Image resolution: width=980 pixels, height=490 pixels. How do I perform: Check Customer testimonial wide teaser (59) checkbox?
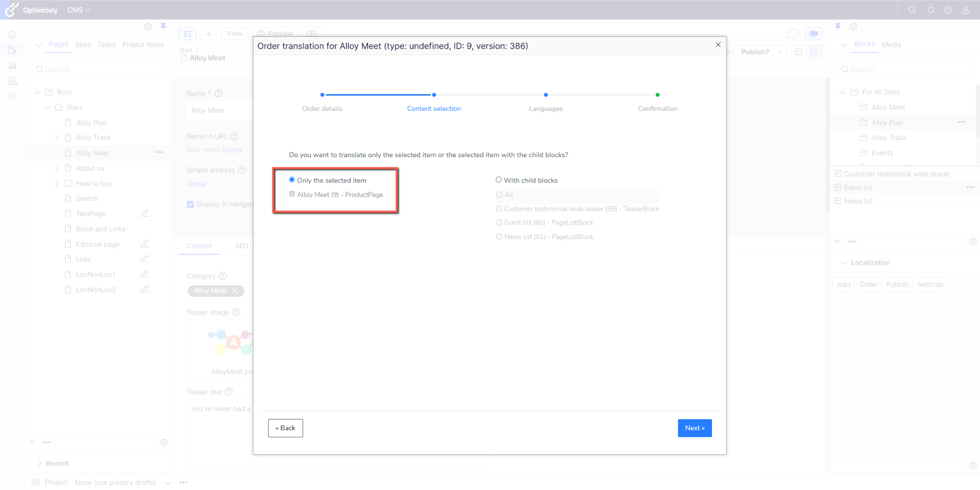tap(499, 208)
